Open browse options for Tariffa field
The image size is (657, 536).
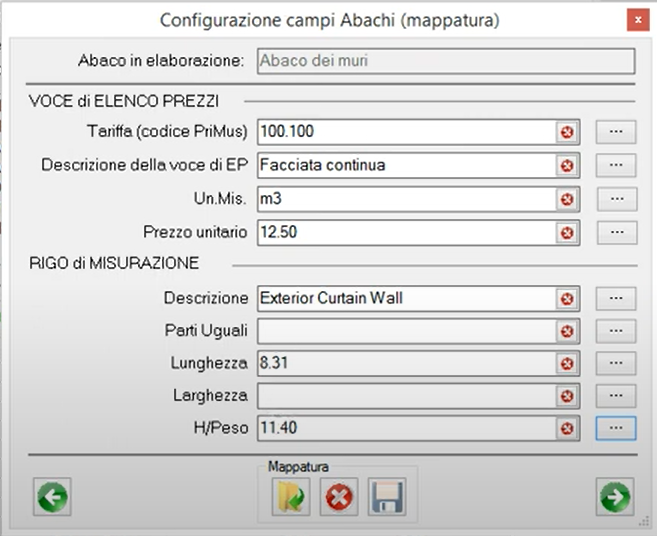click(616, 132)
